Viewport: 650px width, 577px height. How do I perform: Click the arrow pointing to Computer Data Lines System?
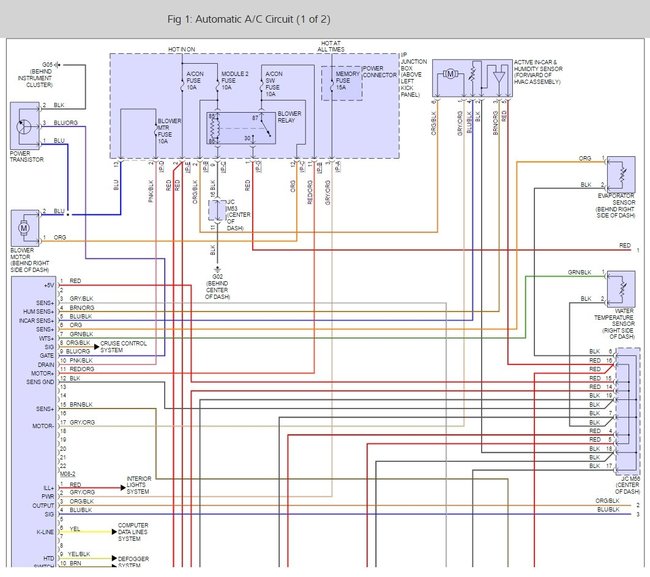114,532
